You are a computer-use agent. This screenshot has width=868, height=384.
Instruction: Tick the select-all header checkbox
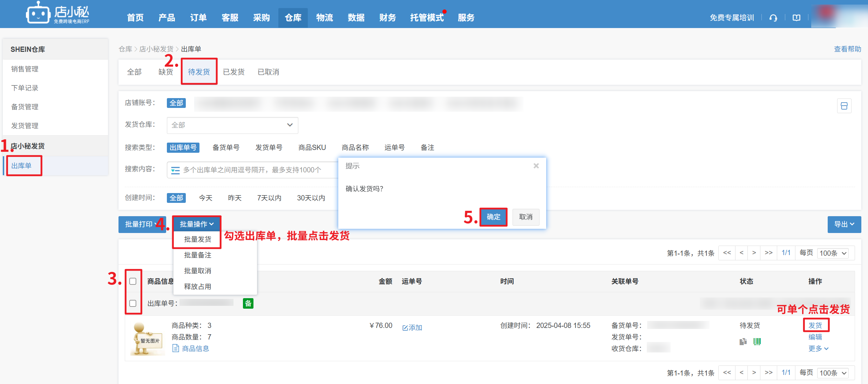tap(133, 281)
